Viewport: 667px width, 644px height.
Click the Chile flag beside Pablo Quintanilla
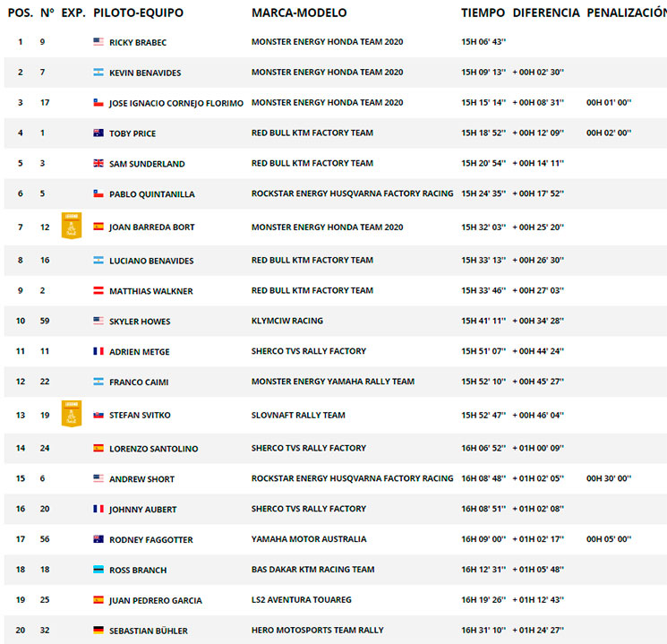tap(98, 193)
